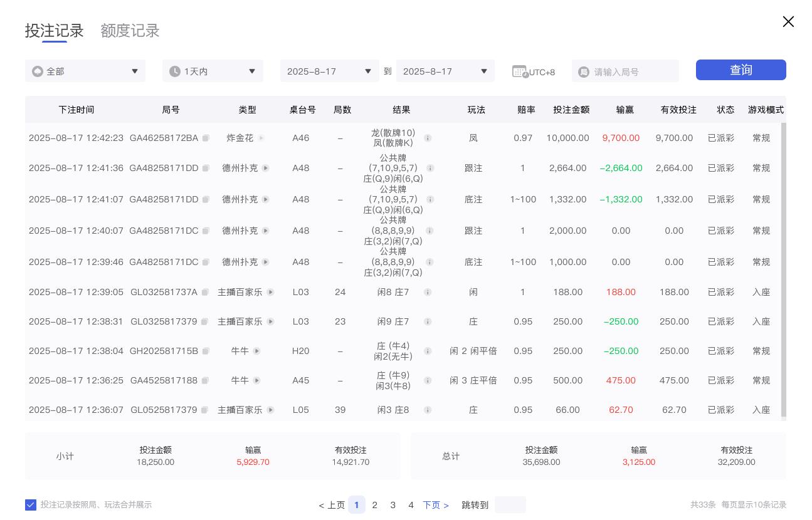Click the calendar icon beside UTC+8

[x=519, y=71]
